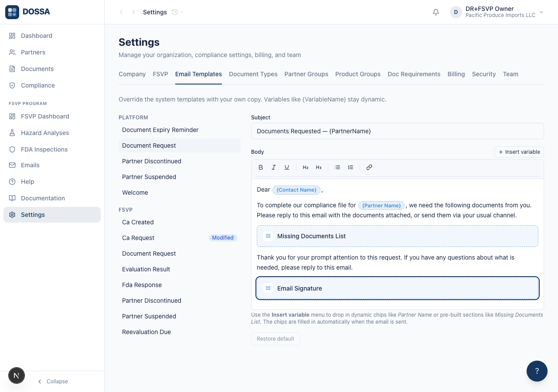Select Document Expiry Reminder template

tap(180, 130)
